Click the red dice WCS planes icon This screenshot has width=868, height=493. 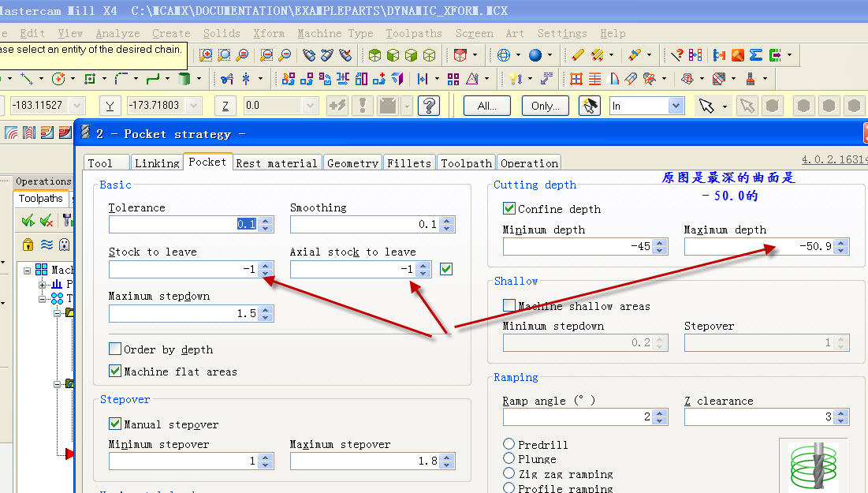click(x=460, y=55)
